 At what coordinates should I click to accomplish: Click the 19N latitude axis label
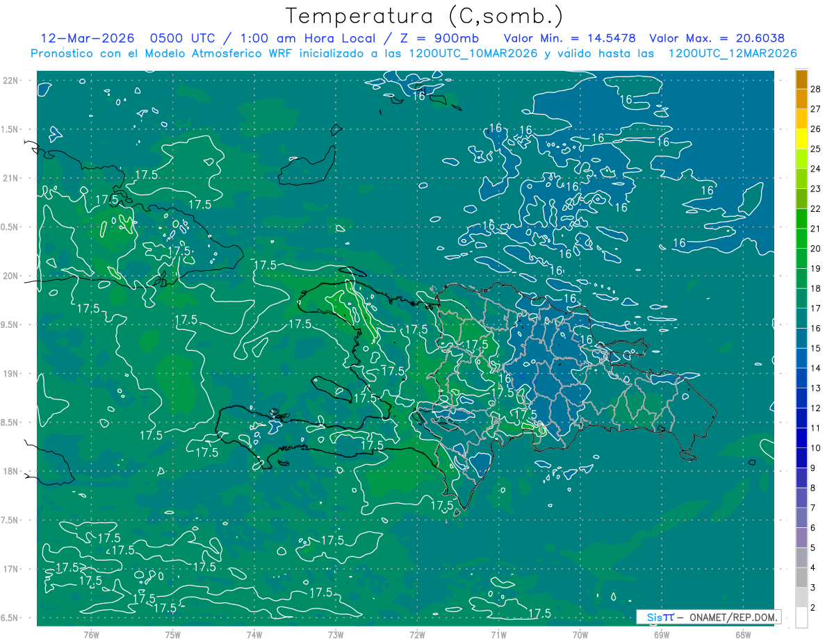coord(11,374)
